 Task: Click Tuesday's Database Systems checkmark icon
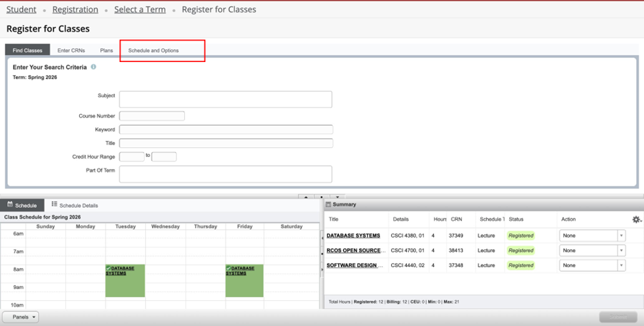108,268
